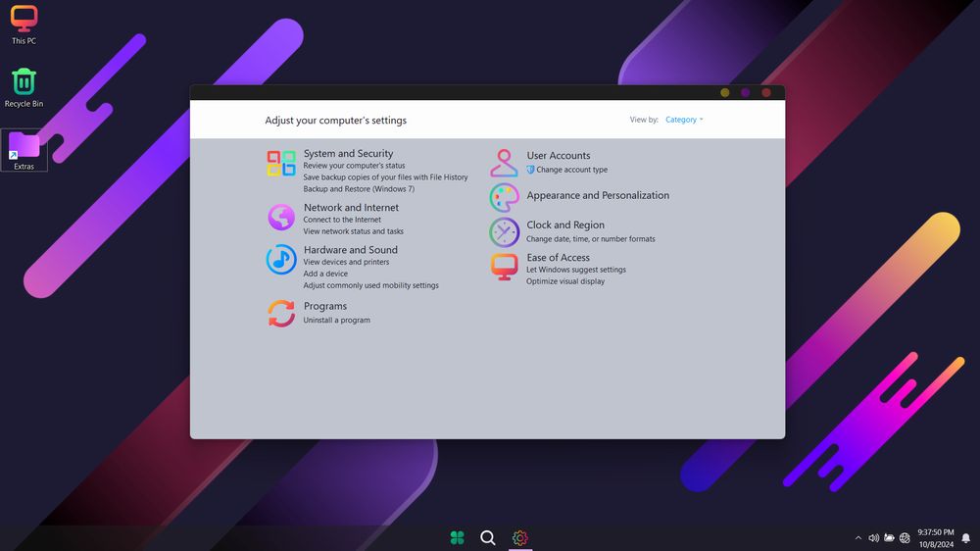980x551 pixels.
Task: Open Adjust commonly used mobility settings
Action: coord(370,285)
